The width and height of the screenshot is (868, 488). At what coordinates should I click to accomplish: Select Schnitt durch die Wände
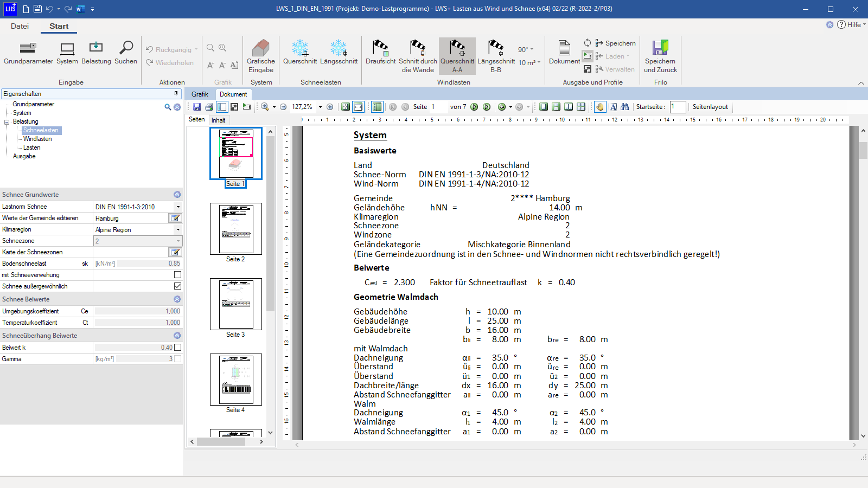tap(418, 56)
